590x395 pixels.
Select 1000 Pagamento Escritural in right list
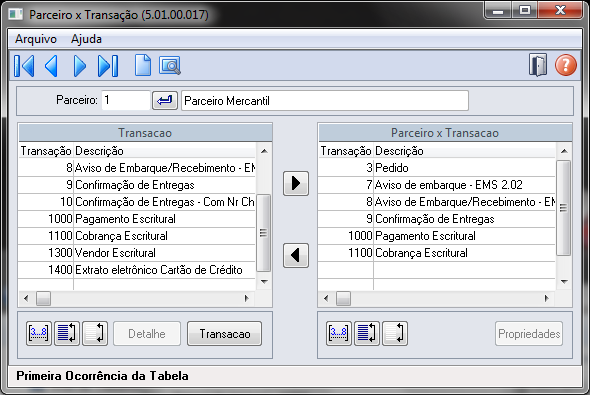[x=437, y=236]
